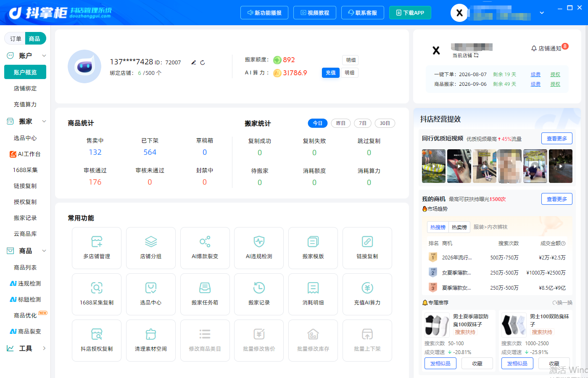The image size is (588, 378).
Task: Click the 换一换 refresh recommendations icon
Action: pos(562,303)
